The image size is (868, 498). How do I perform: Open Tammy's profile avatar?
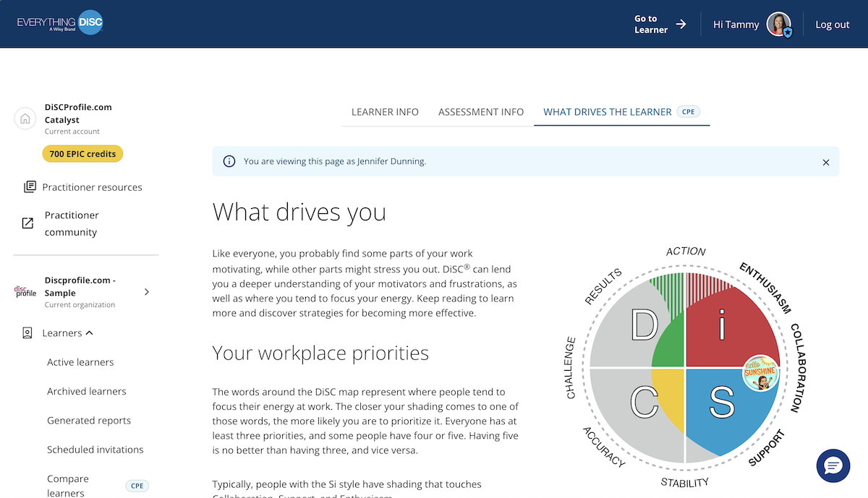point(779,25)
